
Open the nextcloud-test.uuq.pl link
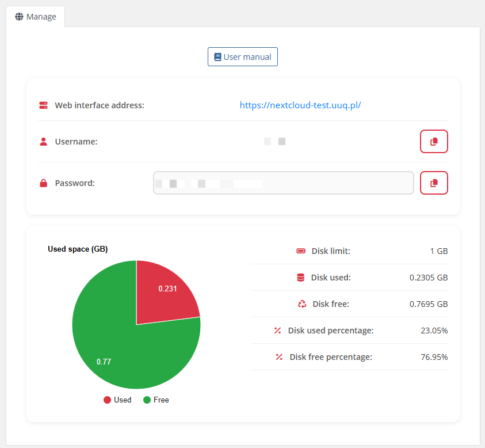(300, 105)
